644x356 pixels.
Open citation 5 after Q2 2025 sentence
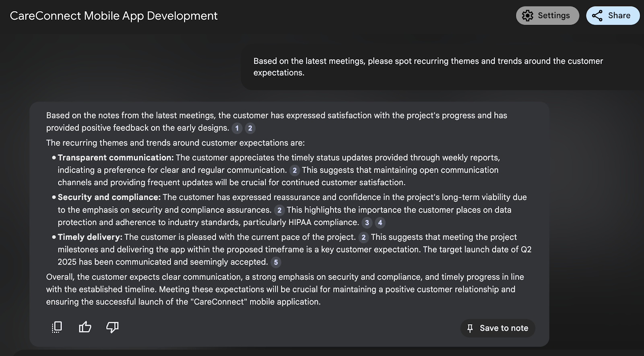[276, 263]
